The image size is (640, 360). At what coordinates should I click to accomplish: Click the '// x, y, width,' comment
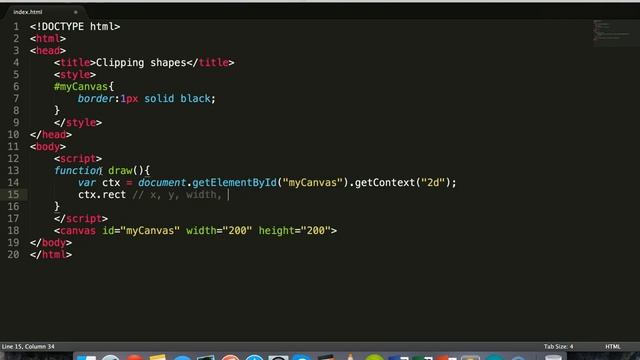click(x=177, y=195)
